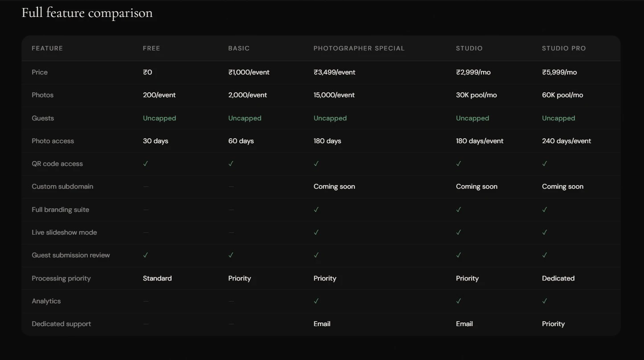Click Live slideshow mode checkmark under Photographer Special
The width and height of the screenshot is (644, 360).
316,232
